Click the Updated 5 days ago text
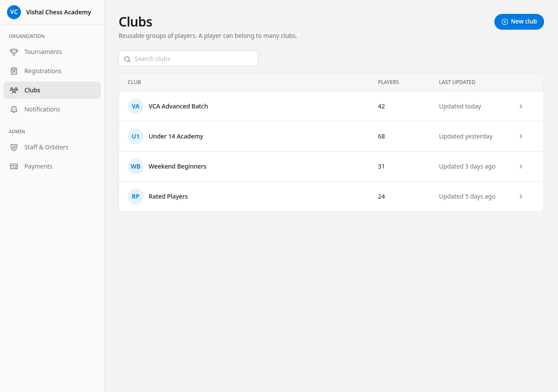The height and width of the screenshot is (392, 558). coord(467,196)
